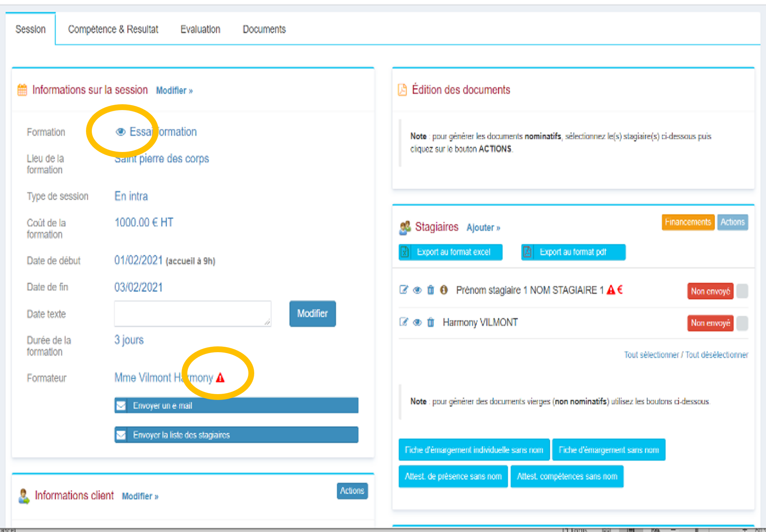Screen dimensions: 766x532
Task: Click the euro icon for stagiaire 1
Action: [620, 290]
